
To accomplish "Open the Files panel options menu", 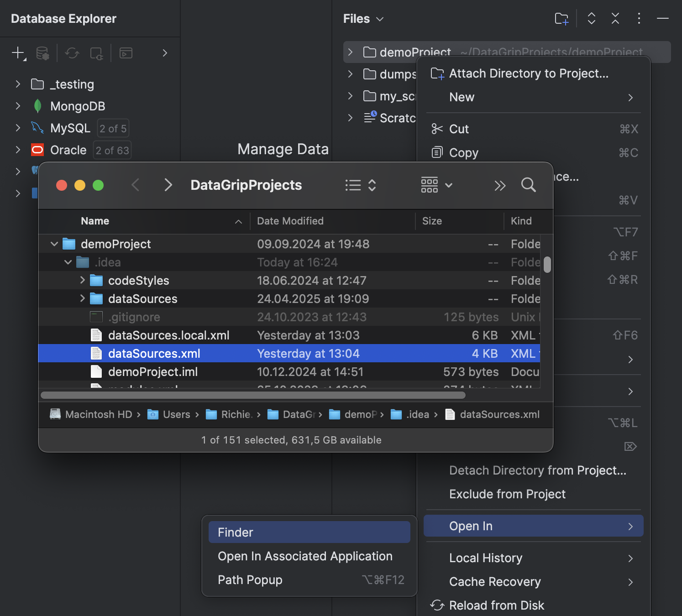I will pos(639,19).
